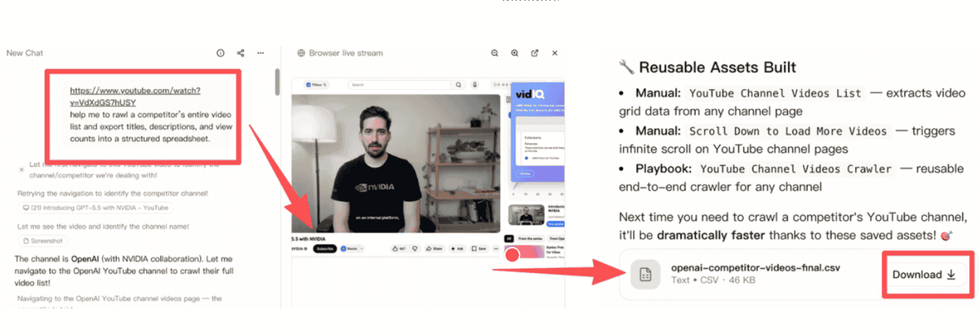
Task: Click the Introducing video thumbnail in sidebar
Action: (x=526, y=215)
